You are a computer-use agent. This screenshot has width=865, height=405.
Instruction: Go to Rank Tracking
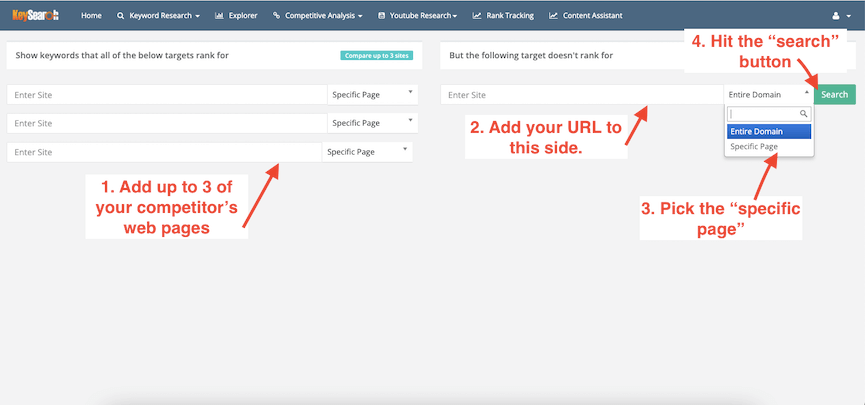coord(503,15)
